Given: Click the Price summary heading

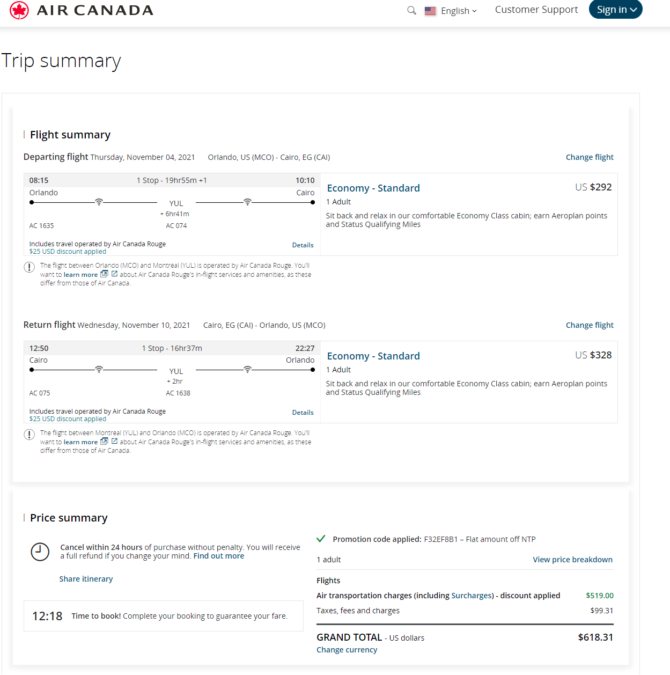Looking at the screenshot, I should click(68, 518).
